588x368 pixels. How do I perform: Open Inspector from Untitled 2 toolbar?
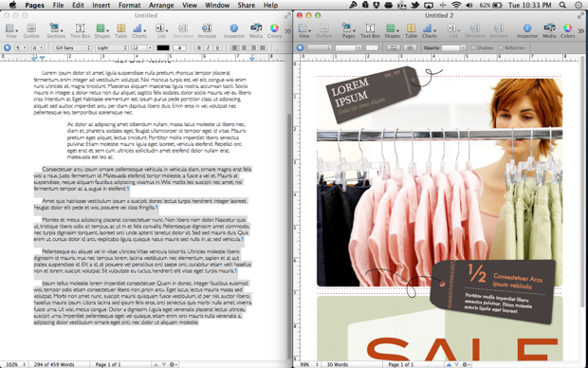(527, 30)
